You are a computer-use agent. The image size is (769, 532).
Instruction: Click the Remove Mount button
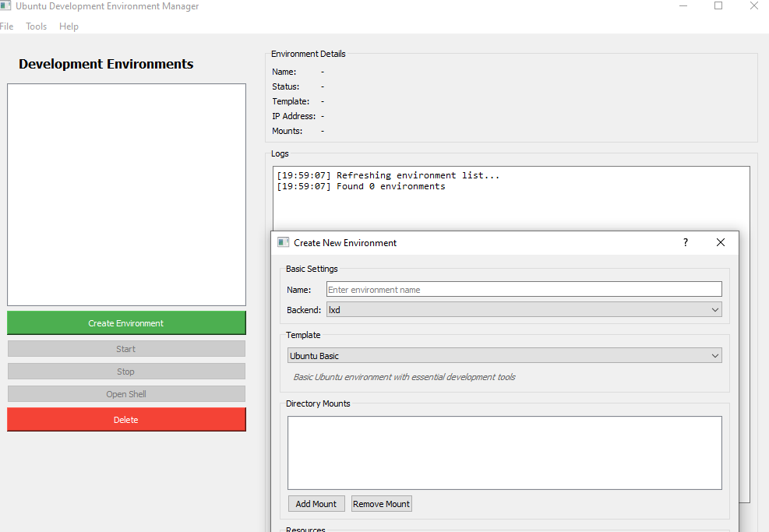pyautogui.click(x=382, y=504)
